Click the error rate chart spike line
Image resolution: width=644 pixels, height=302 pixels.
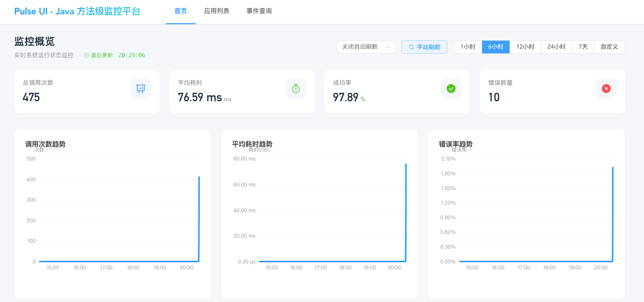pyautogui.click(x=613, y=214)
